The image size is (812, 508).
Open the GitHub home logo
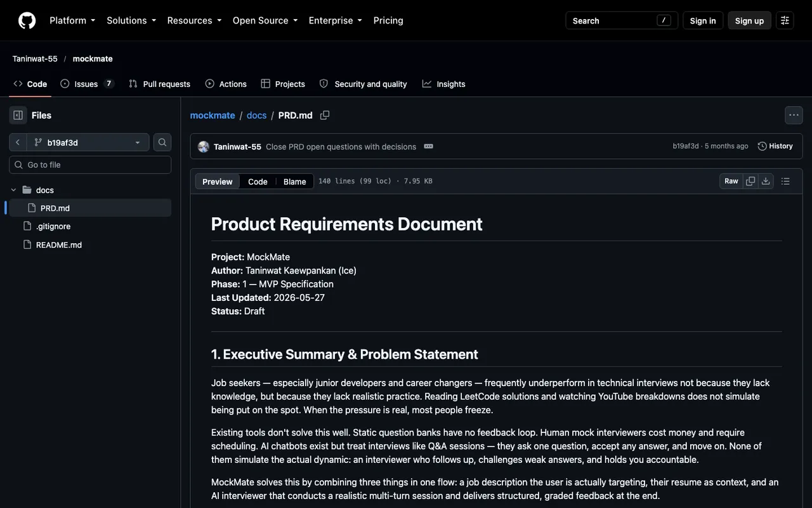coord(27,20)
